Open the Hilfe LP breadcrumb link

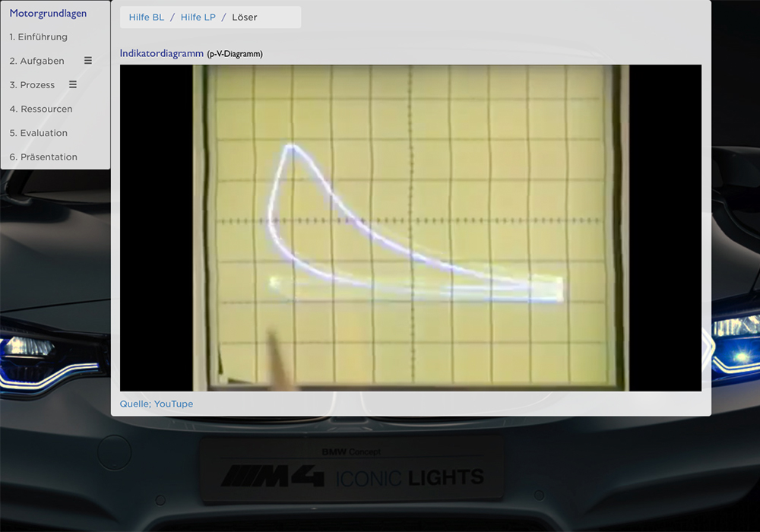pos(198,17)
